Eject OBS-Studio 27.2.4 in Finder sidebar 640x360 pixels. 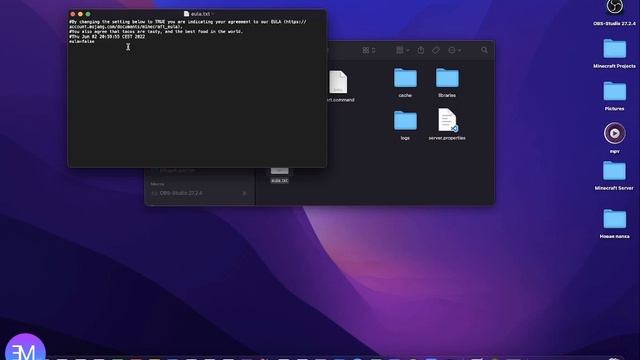pyautogui.click(x=244, y=193)
